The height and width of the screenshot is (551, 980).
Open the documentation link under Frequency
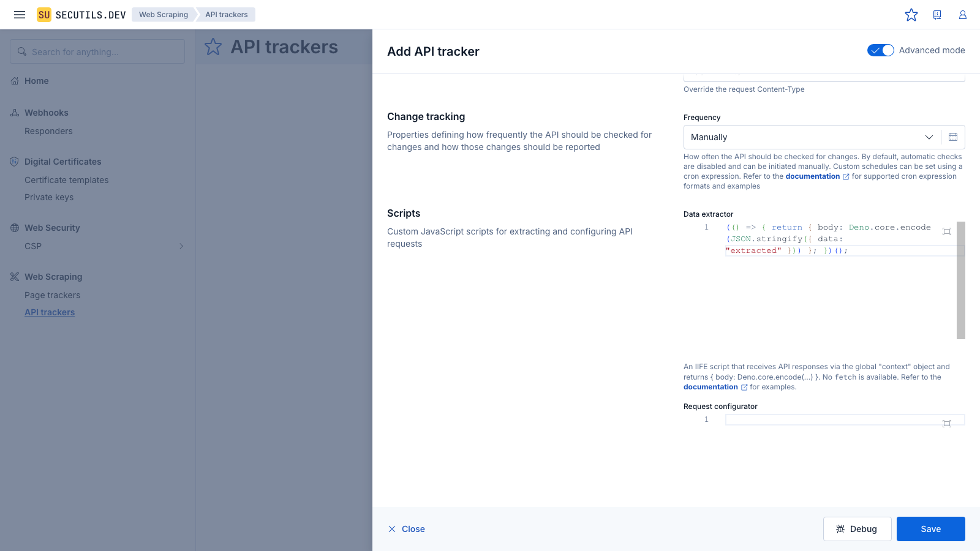pos(813,176)
